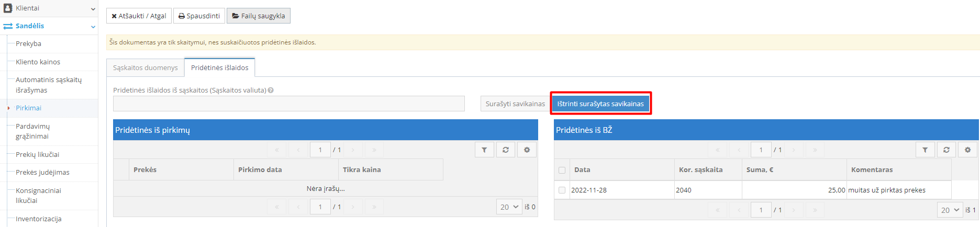Screen dimensions: 980x227
Task: Click the help question mark icon
Action: pos(271,90)
